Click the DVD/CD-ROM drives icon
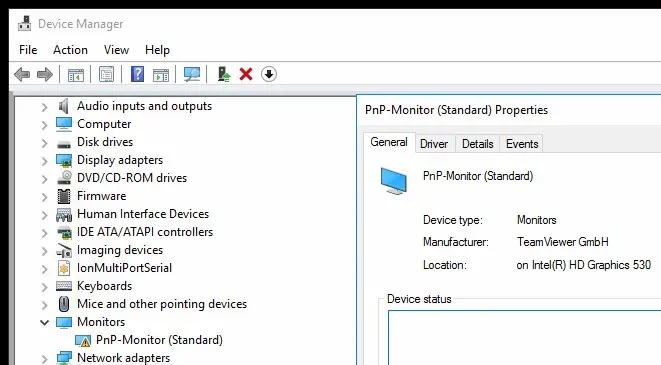This screenshot has width=661, height=365. point(64,178)
